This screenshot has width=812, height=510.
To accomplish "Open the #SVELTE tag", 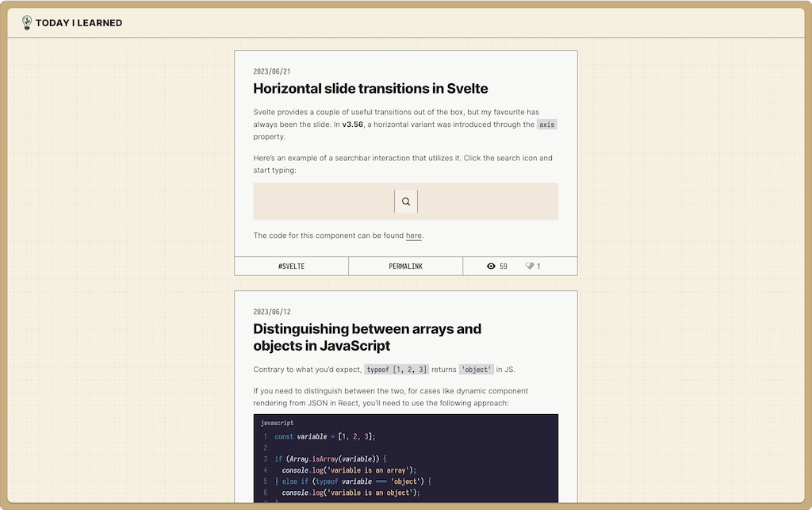I will 291,266.
